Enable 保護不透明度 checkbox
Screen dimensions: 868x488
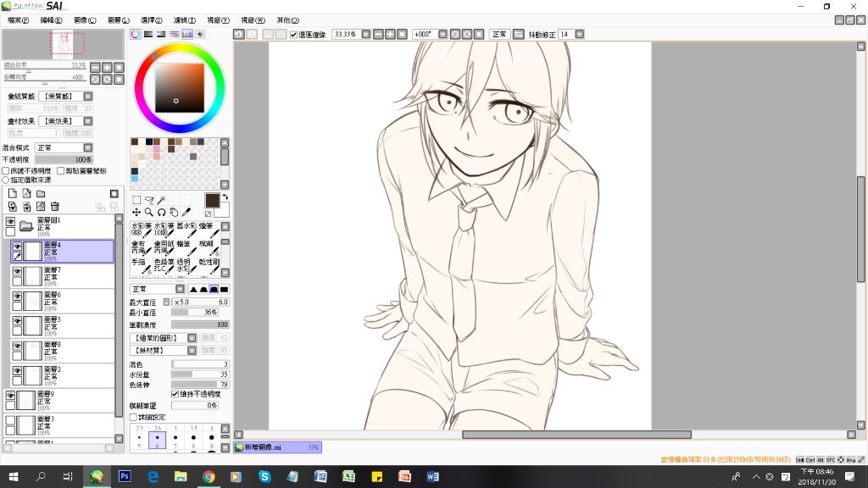[6, 171]
